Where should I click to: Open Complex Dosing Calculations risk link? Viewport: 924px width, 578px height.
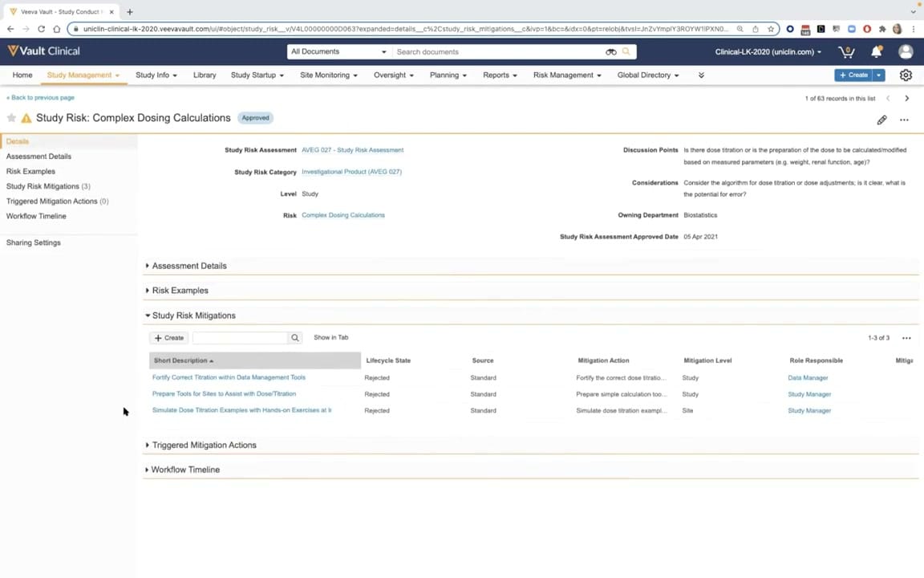click(343, 215)
